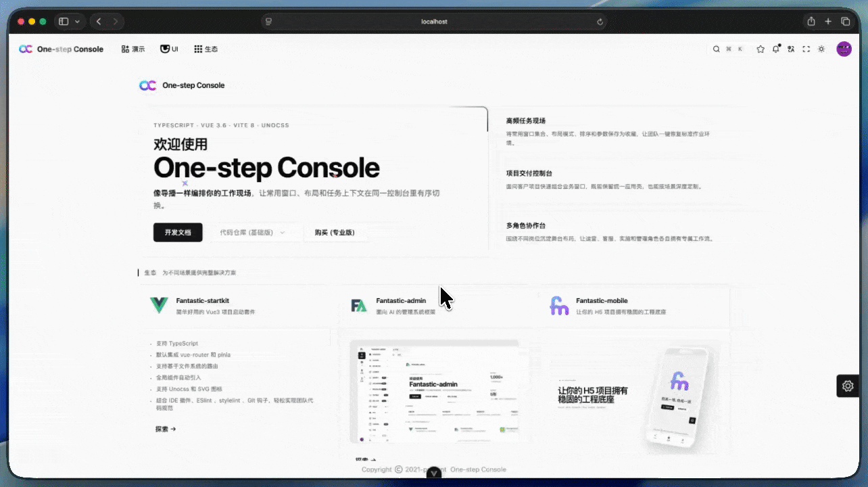Click 全局组件自动引入 text
Viewport: 868px width, 487px height.
coord(178,377)
